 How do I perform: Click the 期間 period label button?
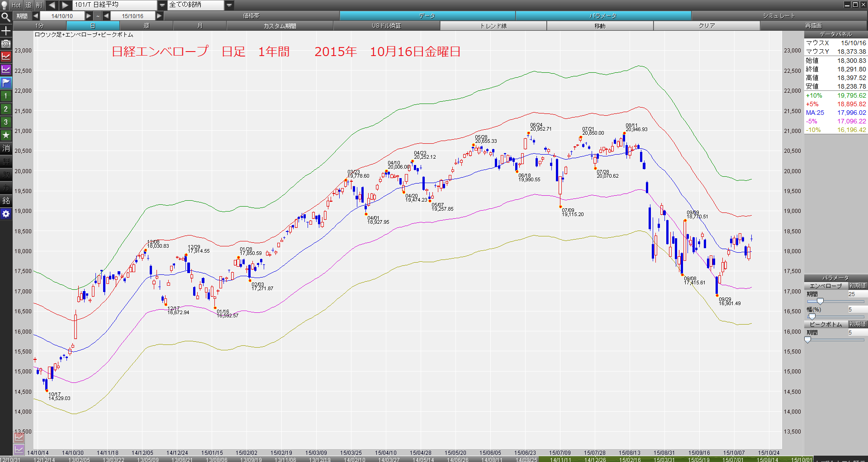pos(22,16)
